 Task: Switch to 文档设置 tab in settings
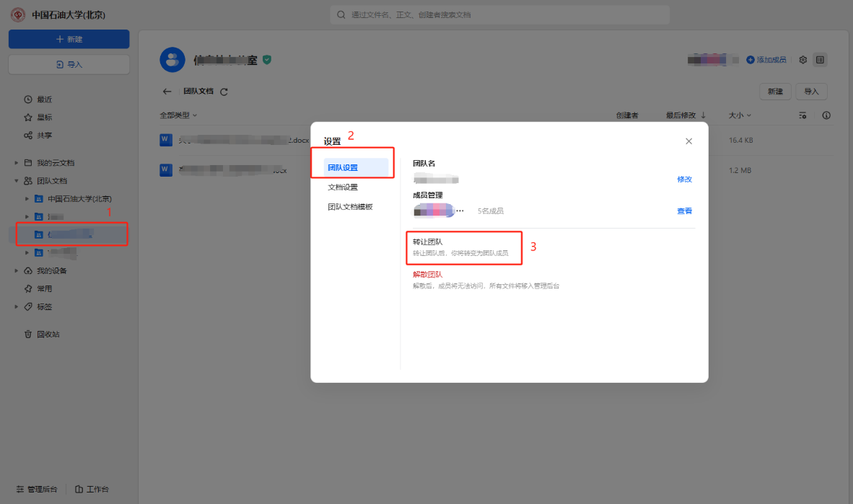click(x=343, y=187)
